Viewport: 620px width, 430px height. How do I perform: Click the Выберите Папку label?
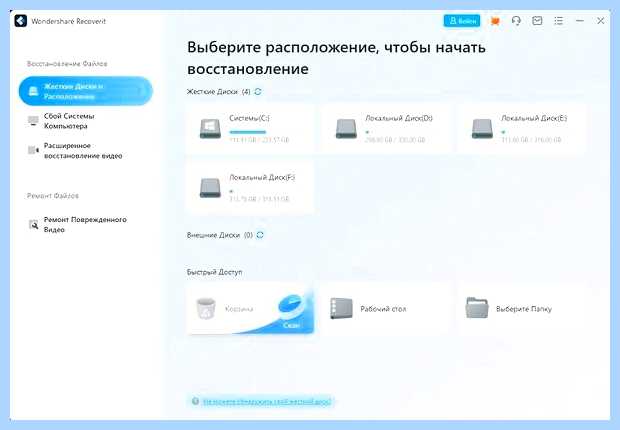point(524,309)
